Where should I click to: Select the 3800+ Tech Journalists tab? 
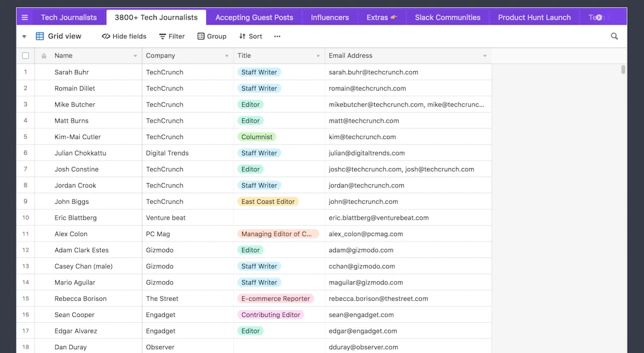point(156,17)
